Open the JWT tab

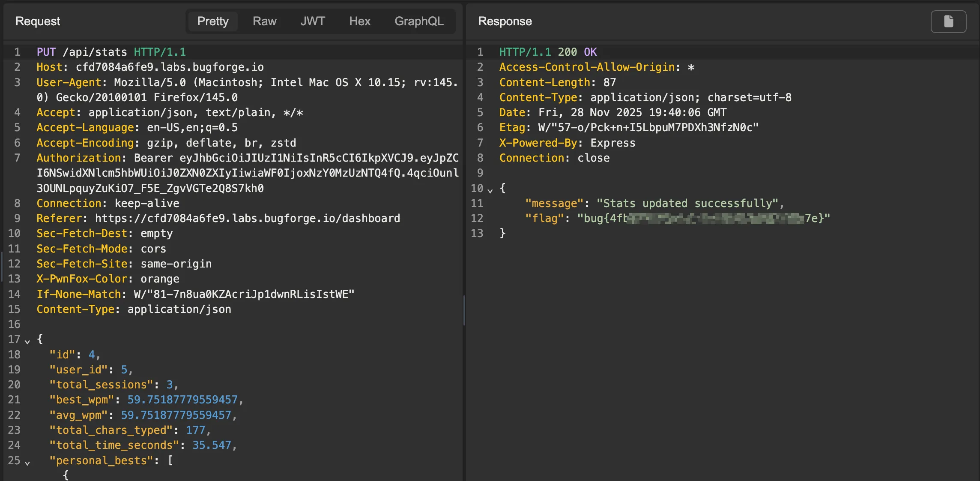[x=312, y=21]
